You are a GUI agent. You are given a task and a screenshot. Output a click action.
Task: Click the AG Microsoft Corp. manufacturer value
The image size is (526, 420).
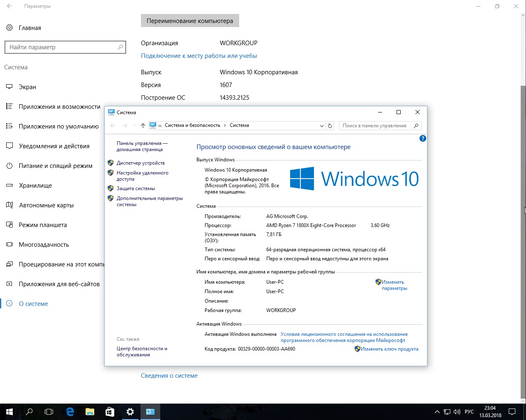[287, 216]
